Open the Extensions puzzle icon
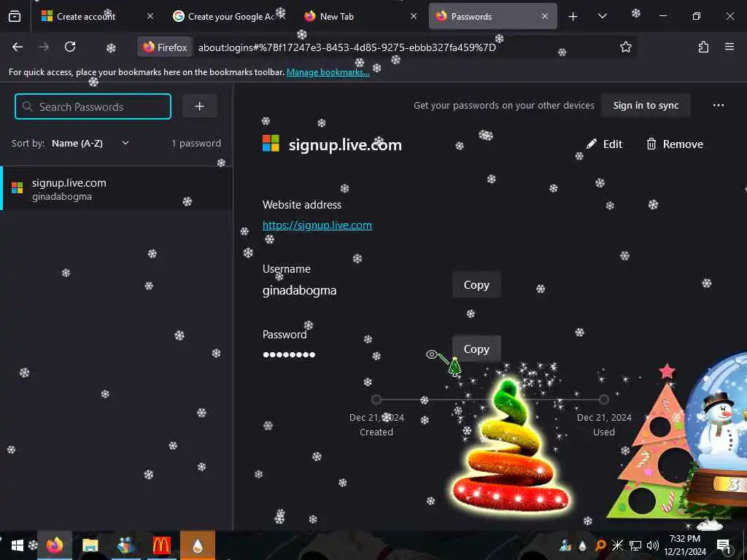This screenshot has width=747, height=560. point(703,47)
